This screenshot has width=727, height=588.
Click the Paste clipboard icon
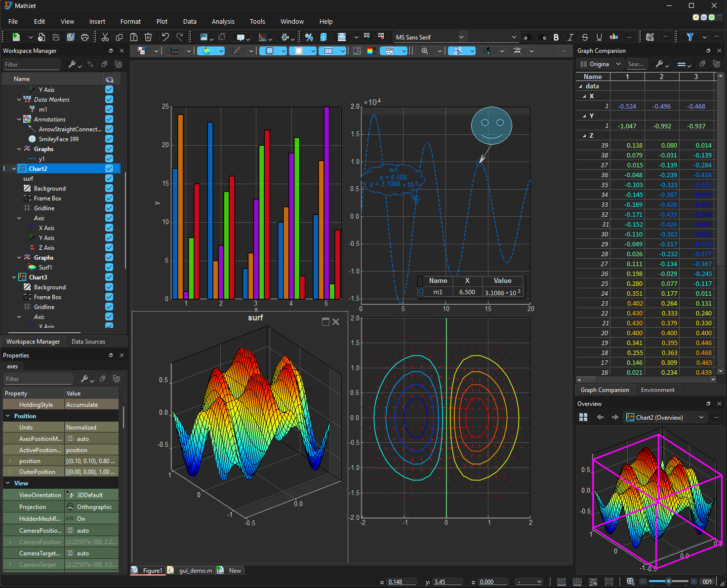134,37
